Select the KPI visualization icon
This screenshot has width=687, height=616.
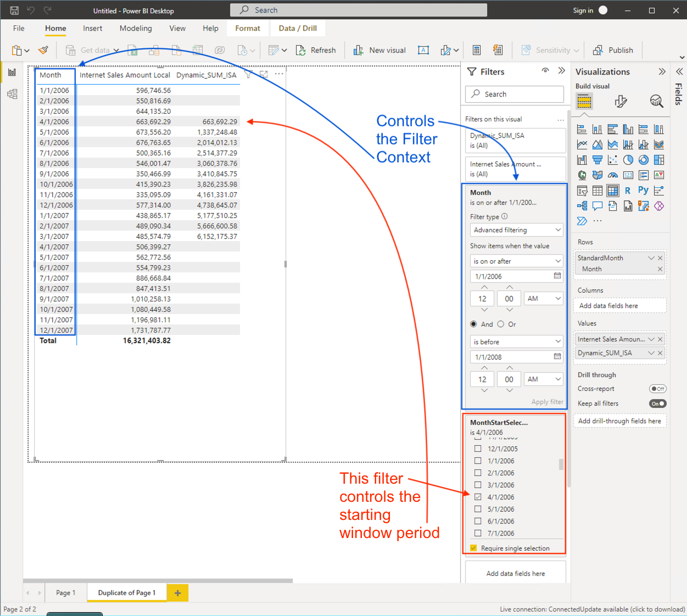(659, 175)
